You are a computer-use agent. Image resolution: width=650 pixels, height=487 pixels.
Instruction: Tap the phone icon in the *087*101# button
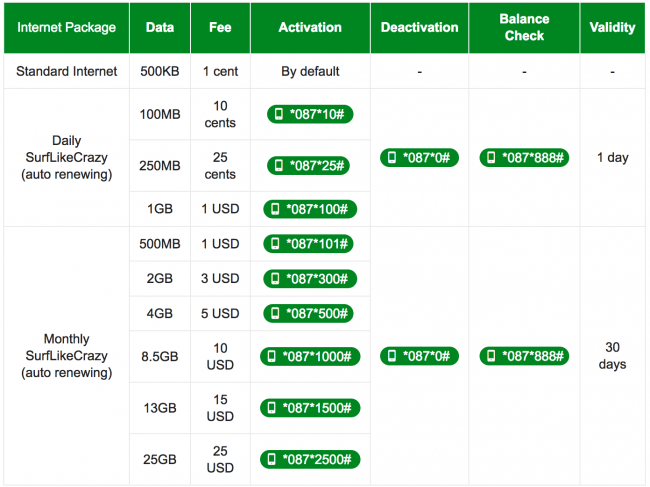click(x=275, y=244)
